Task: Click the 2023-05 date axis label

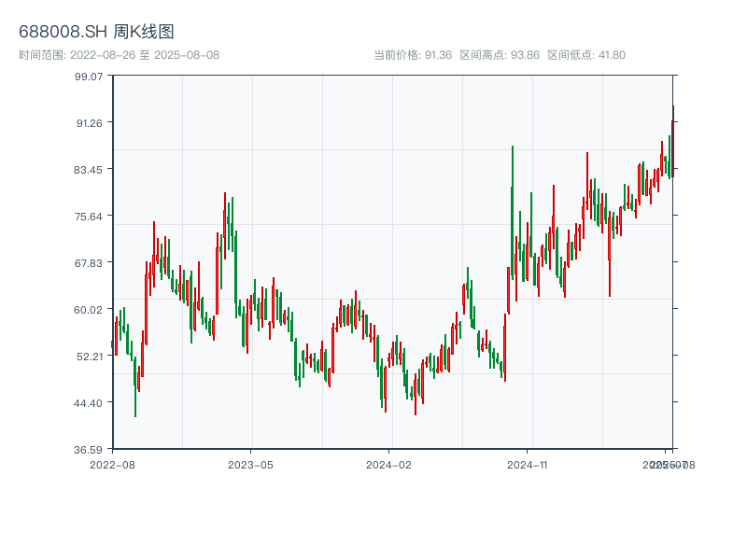Action: click(x=250, y=464)
